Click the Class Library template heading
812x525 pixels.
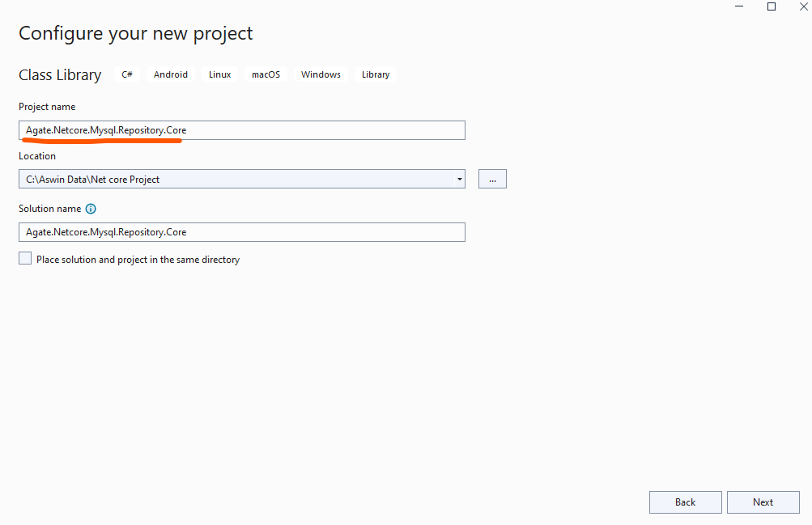(60, 75)
